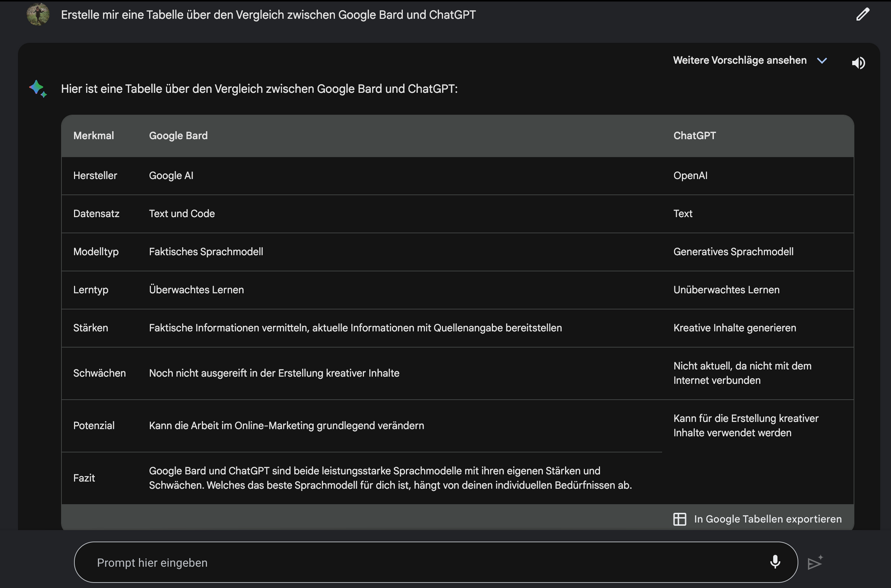Click the Bard sparkle logo
Screen dimensions: 891x588
point(38,88)
